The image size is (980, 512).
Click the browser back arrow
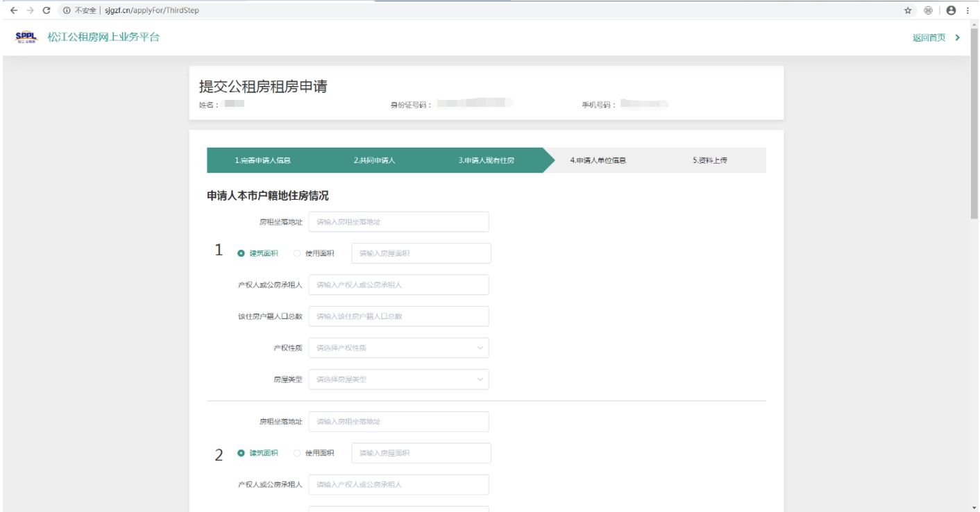(x=13, y=10)
